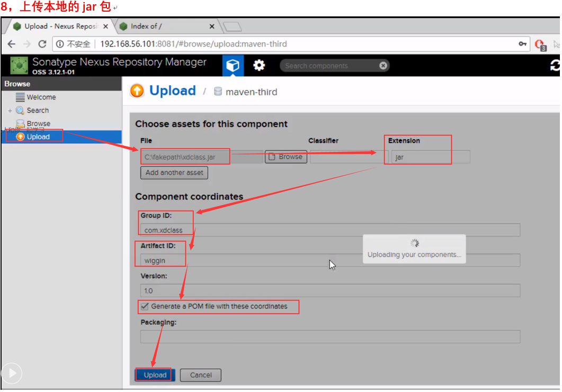Click the blue Upload button

pyautogui.click(x=155, y=375)
